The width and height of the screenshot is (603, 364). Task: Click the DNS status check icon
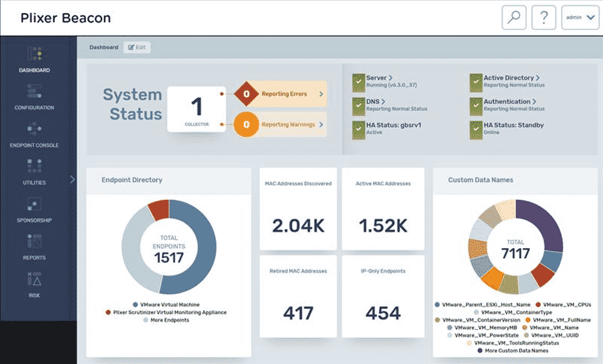[x=359, y=106]
